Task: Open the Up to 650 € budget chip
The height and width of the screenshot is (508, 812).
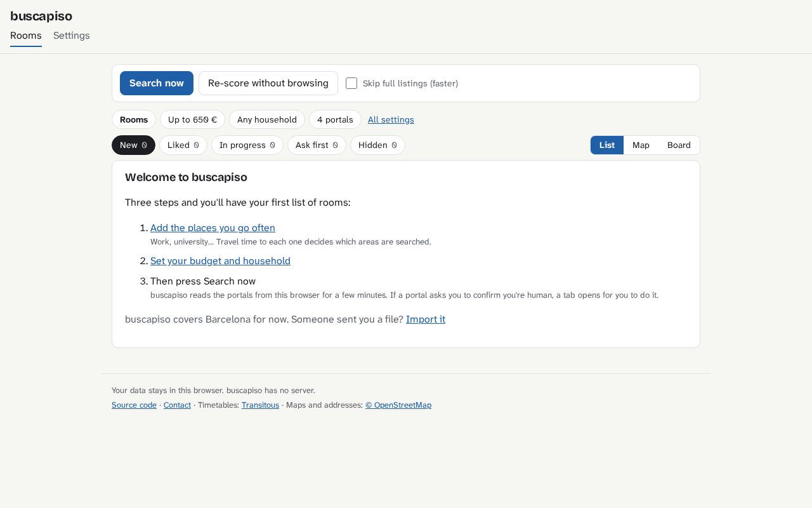Action: pyautogui.click(x=192, y=119)
